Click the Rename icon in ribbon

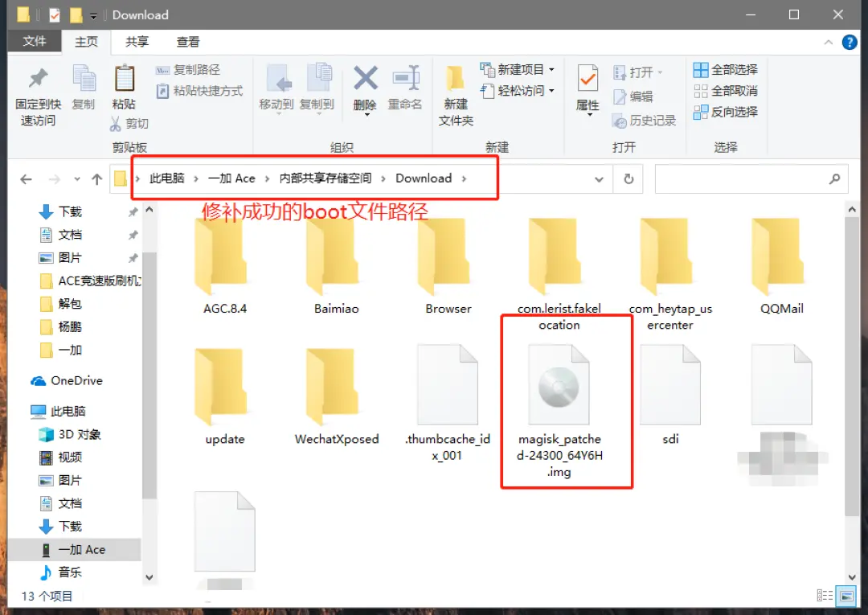pyautogui.click(x=405, y=79)
